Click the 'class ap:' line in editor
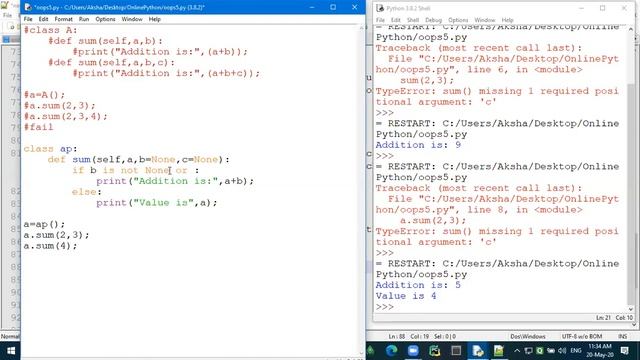This screenshot has width=640, height=360. coord(50,149)
